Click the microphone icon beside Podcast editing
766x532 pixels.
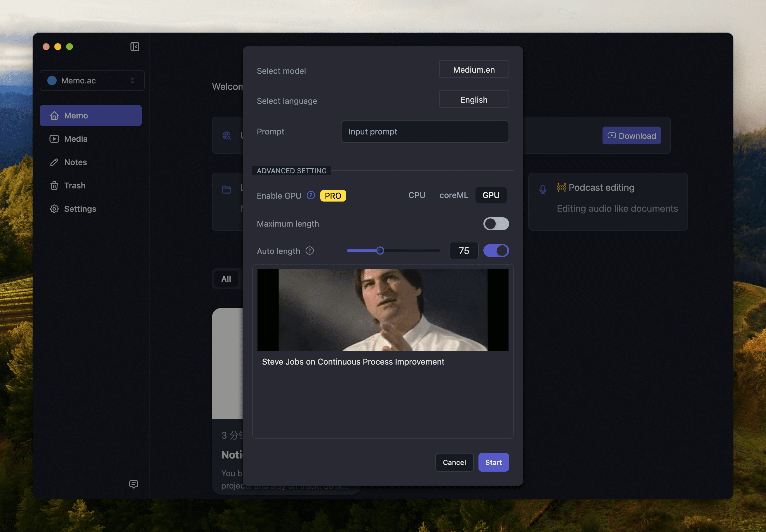tap(543, 189)
